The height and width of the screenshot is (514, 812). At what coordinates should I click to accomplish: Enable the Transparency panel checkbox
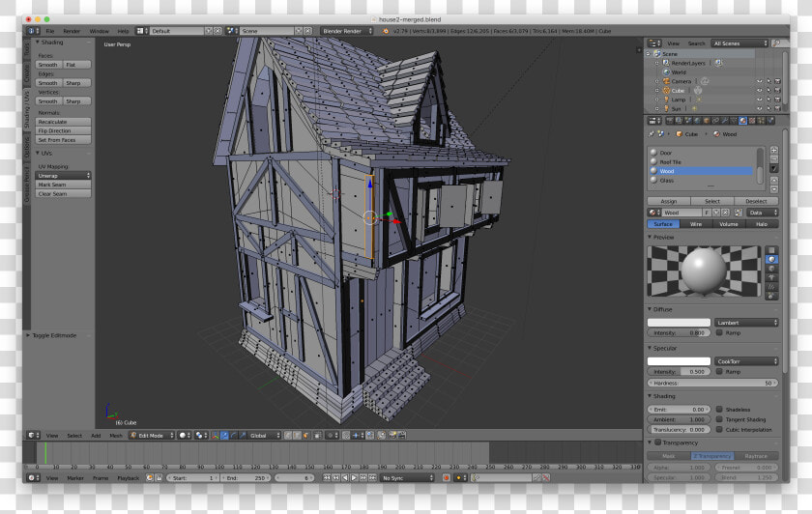[x=658, y=443]
